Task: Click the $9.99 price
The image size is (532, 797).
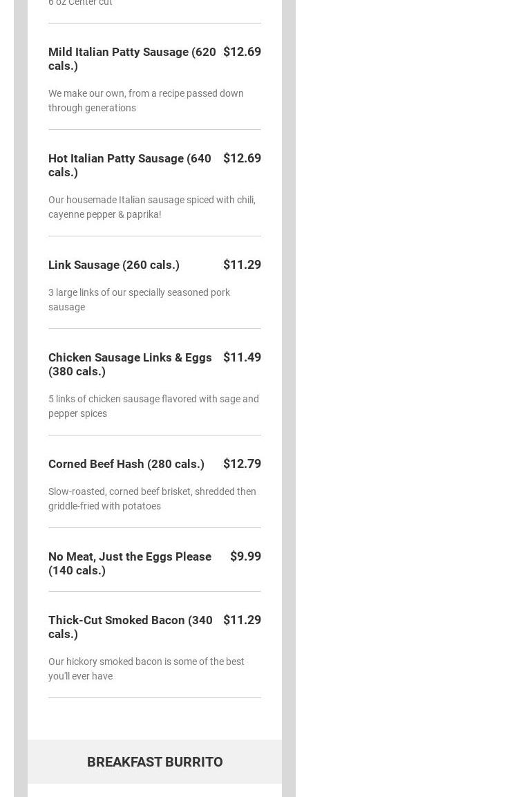Action: coord(245,556)
